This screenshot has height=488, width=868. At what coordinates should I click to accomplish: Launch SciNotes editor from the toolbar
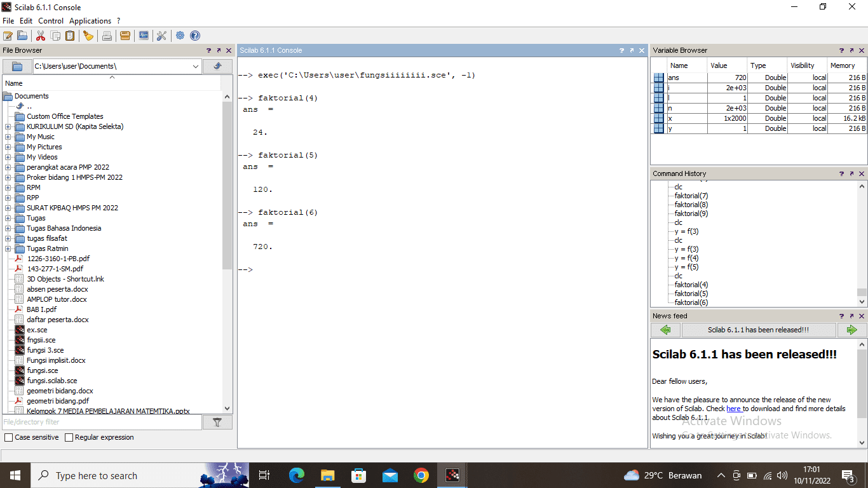click(8, 36)
